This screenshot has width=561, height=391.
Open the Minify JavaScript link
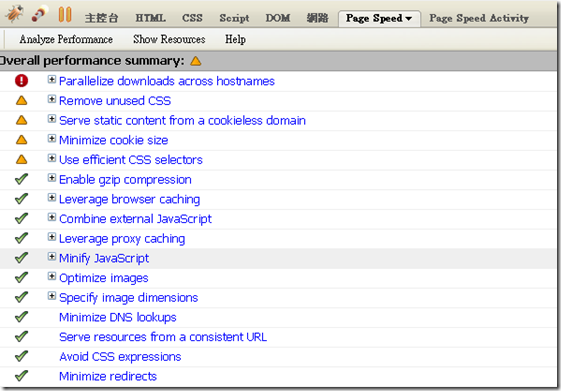(x=104, y=258)
